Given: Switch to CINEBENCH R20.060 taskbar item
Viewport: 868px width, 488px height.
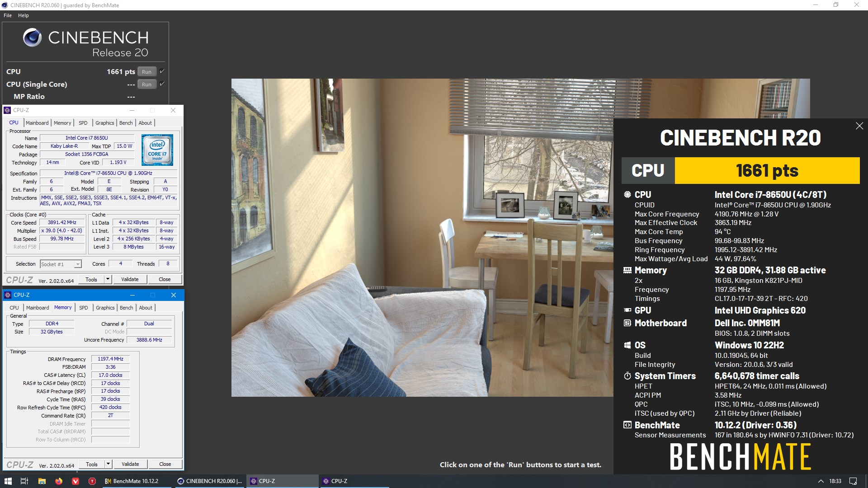Looking at the screenshot, I should pyautogui.click(x=210, y=481).
